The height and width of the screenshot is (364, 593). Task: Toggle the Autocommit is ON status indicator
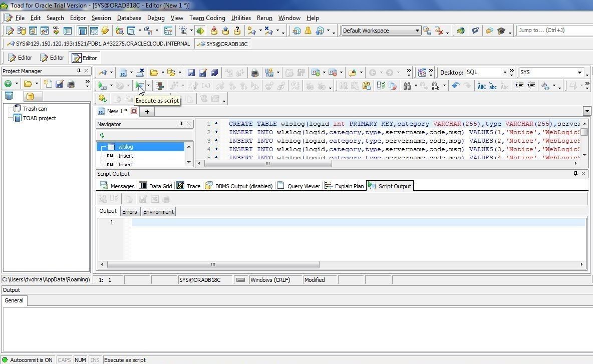click(x=27, y=360)
